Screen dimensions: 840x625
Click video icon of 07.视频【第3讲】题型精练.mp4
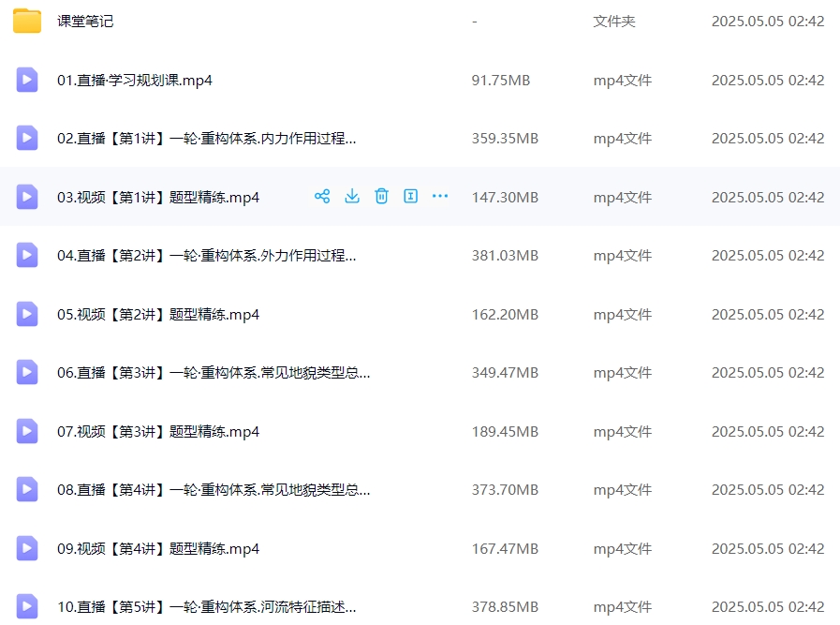pyautogui.click(x=27, y=431)
